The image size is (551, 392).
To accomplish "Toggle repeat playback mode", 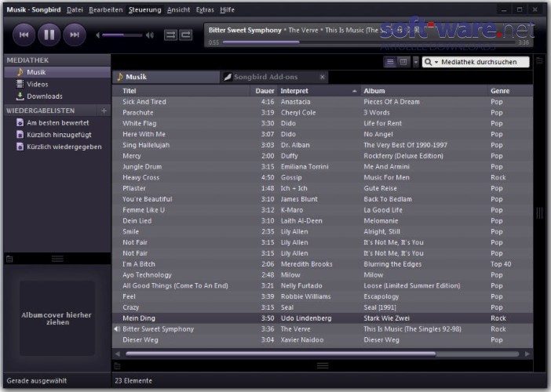I will (x=186, y=34).
